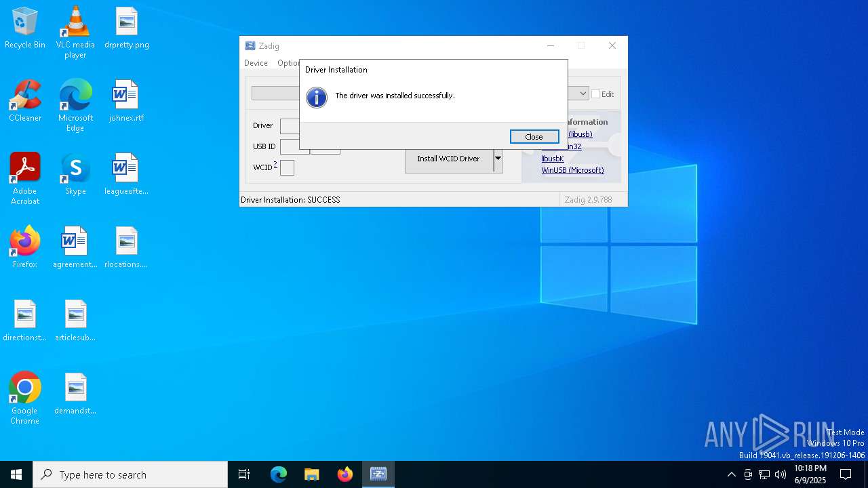This screenshot has width=868, height=488.
Task: Select directionst... image file on desktop
Action: click(x=25, y=321)
